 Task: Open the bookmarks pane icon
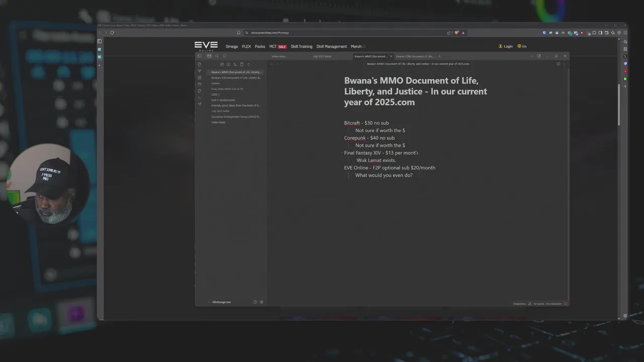coord(224,56)
